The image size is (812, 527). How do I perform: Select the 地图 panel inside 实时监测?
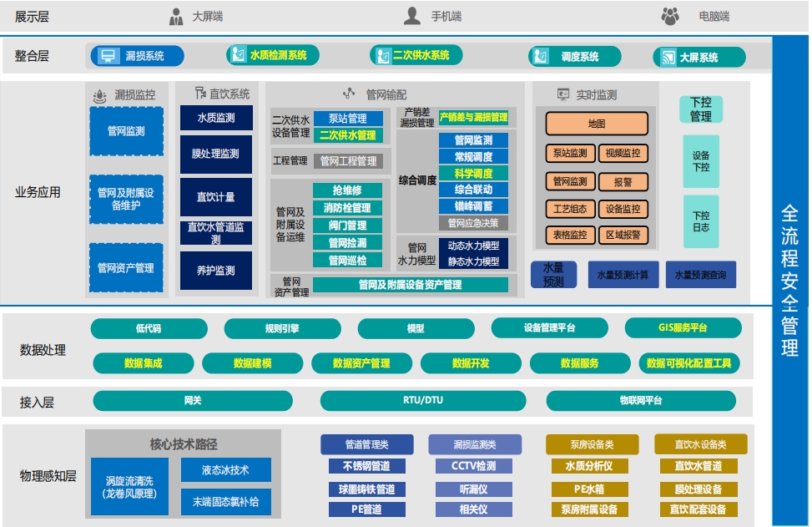tap(597, 123)
